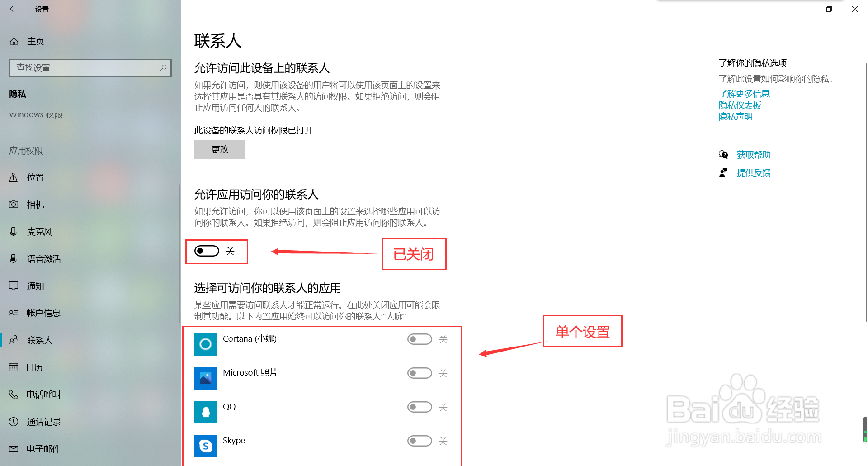Image resolution: width=868 pixels, height=466 pixels.
Task: Click the 提供反馈 link
Action: (x=754, y=173)
